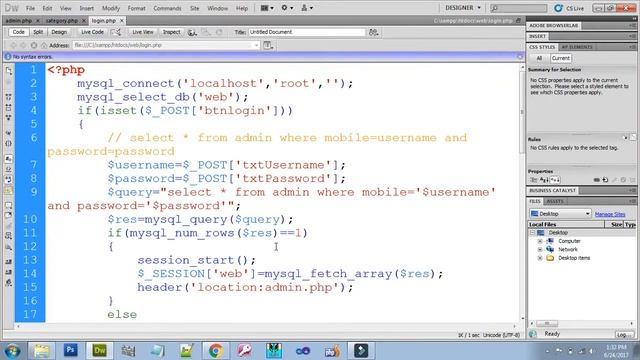This screenshot has width=640, height=360.
Task: Open the File menu
Action: pyautogui.click(x=31, y=8)
